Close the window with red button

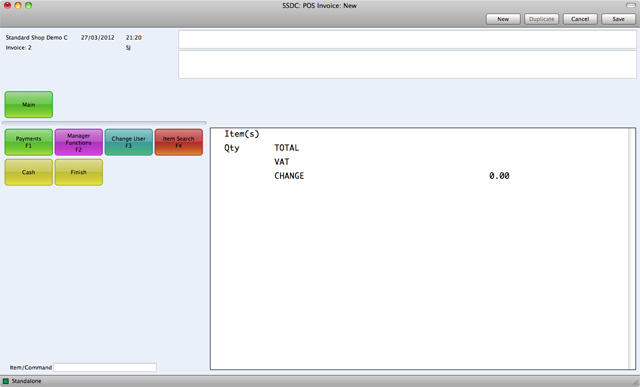click(7, 5)
